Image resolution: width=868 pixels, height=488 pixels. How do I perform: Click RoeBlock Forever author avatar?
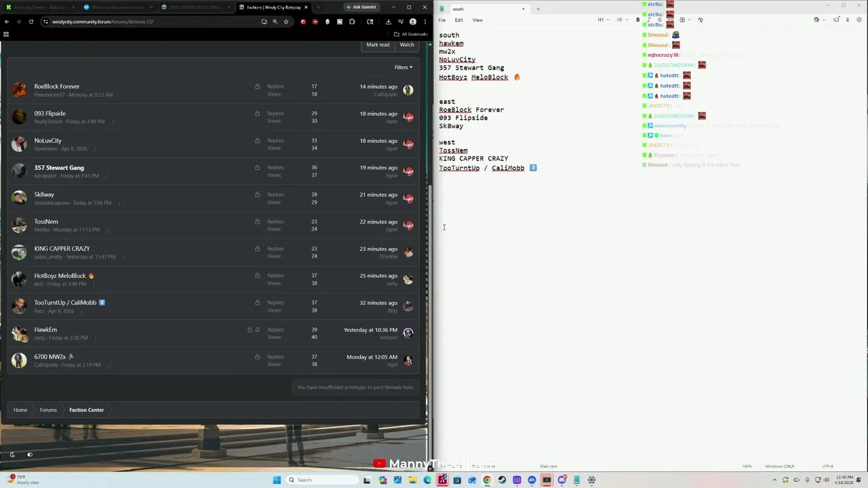point(19,89)
